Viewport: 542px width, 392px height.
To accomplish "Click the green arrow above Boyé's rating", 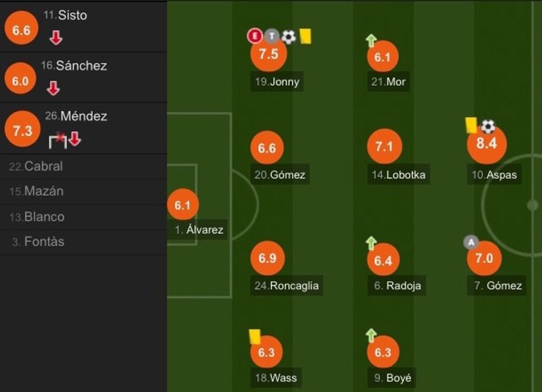I will [x=371, y=334].
